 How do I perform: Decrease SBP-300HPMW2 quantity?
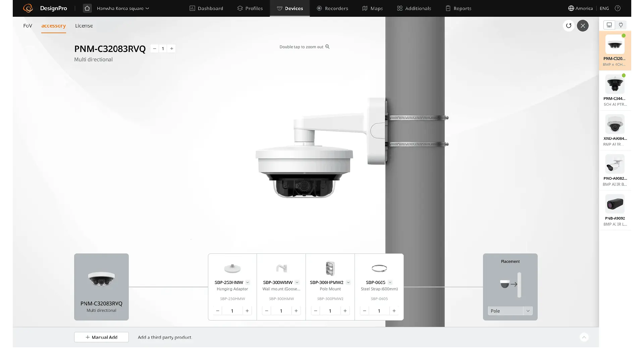[315, 311]
